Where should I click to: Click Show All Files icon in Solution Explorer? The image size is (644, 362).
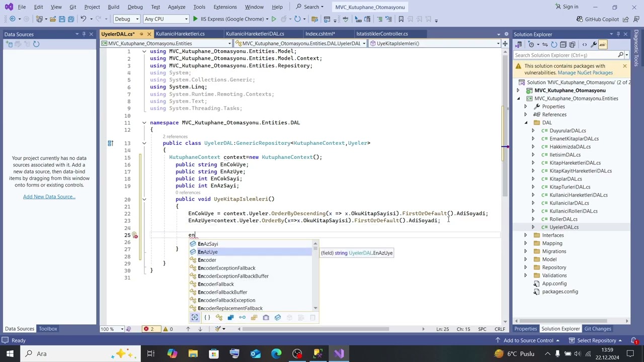tap(572, 44)
